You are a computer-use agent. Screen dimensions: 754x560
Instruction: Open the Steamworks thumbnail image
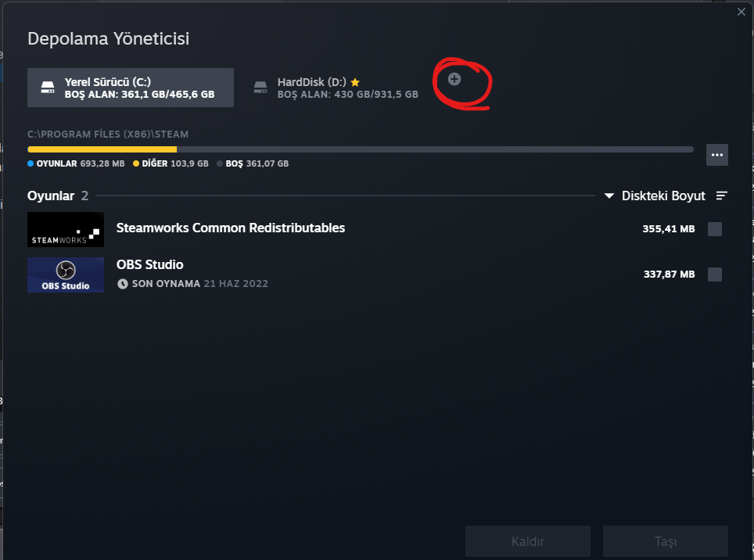tap(66, 229)
